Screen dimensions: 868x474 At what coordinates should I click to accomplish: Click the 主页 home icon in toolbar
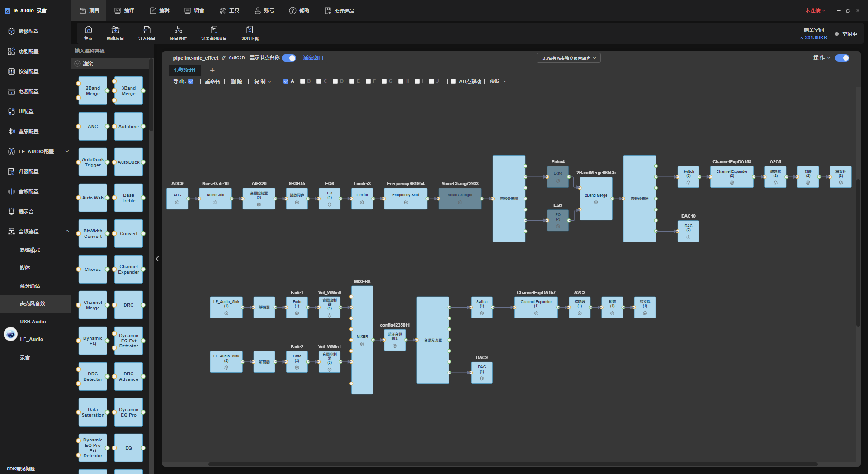coord(88,30)
